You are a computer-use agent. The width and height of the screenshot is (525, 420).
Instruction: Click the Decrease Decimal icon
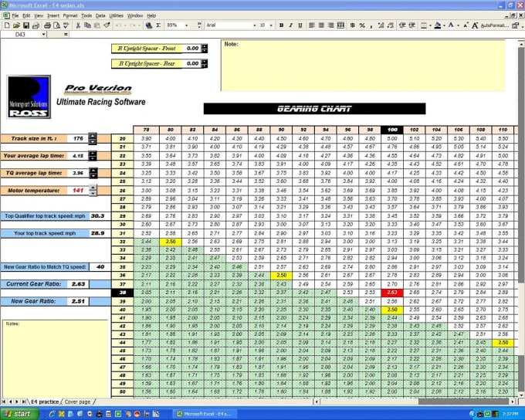coord(391,25)
